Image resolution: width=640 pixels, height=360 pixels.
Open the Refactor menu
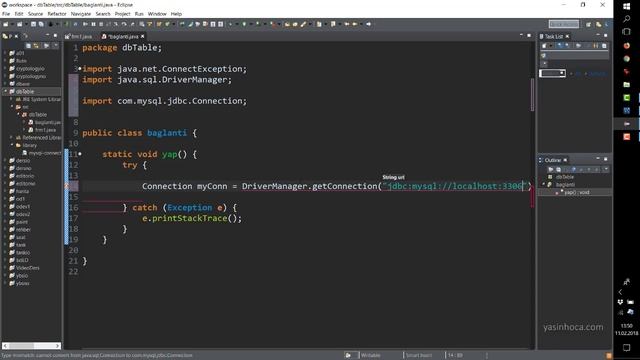57,14
